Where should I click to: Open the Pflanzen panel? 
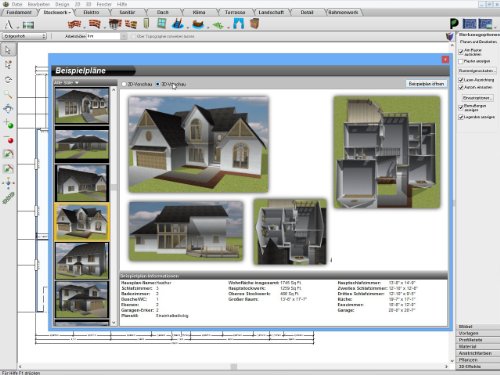point(477,360)
